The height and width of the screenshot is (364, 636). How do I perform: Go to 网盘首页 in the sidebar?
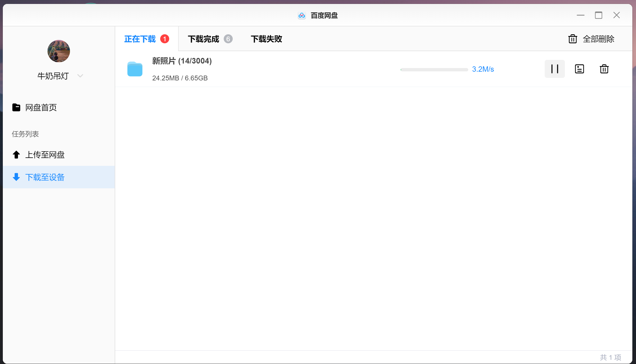(x=59, y=107)
